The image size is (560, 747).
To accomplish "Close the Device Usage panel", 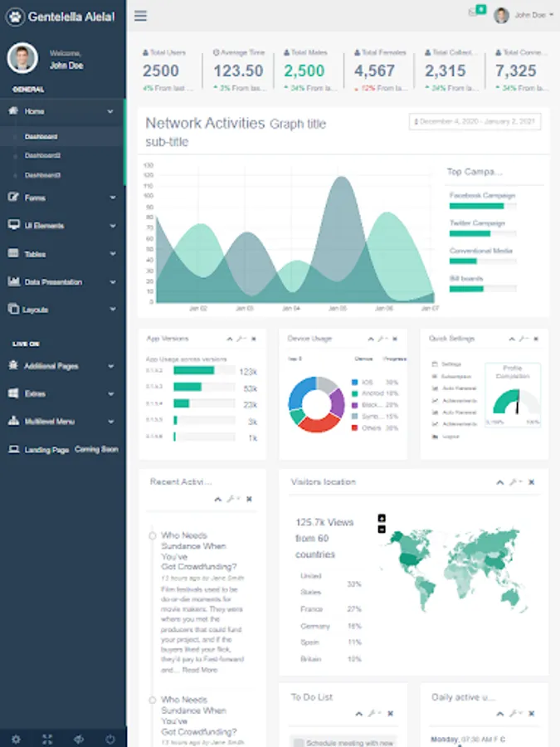I will coord(395,339).
